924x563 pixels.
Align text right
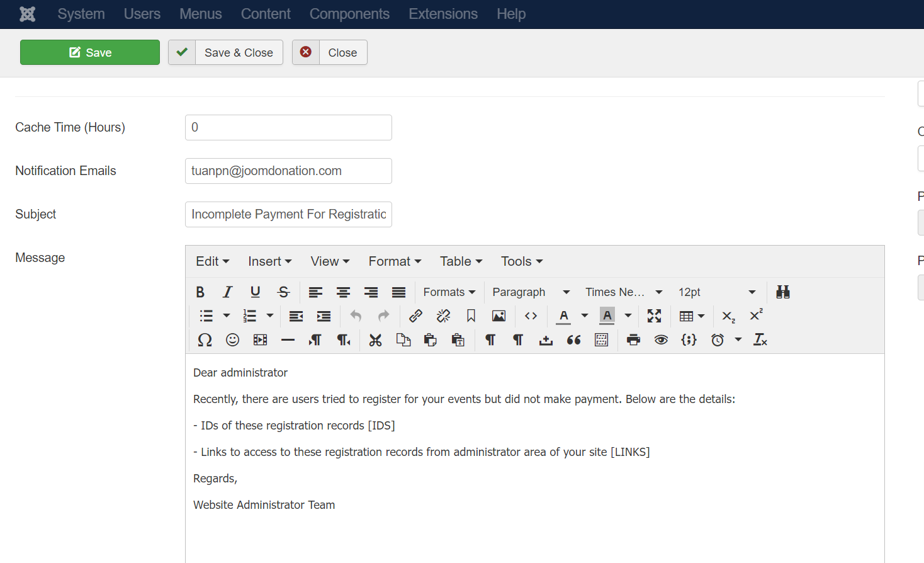point(371,292)
